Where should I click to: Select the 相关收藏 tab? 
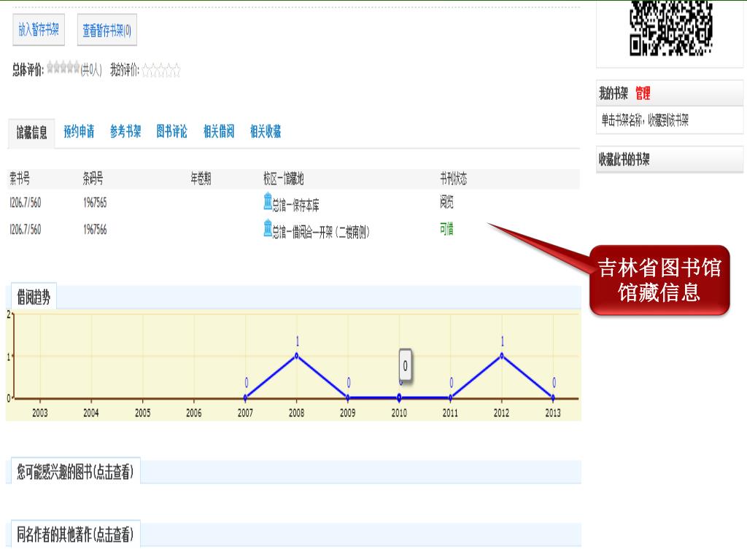[266, 131]
